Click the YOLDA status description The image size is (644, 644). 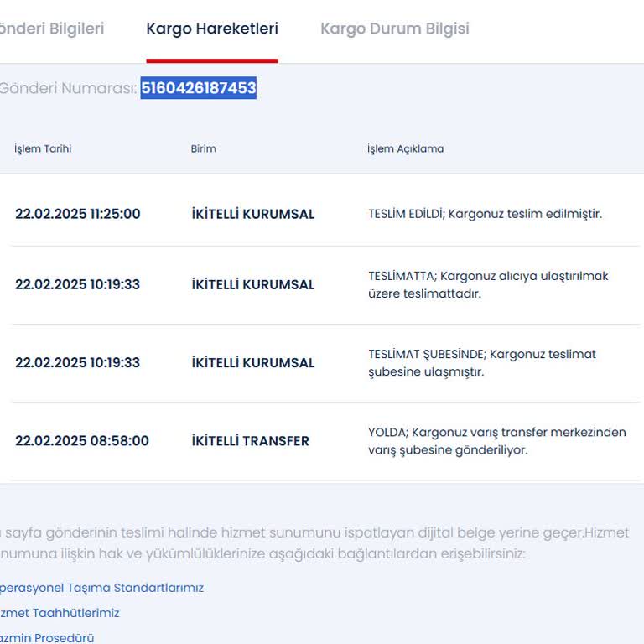coord(497,441)
